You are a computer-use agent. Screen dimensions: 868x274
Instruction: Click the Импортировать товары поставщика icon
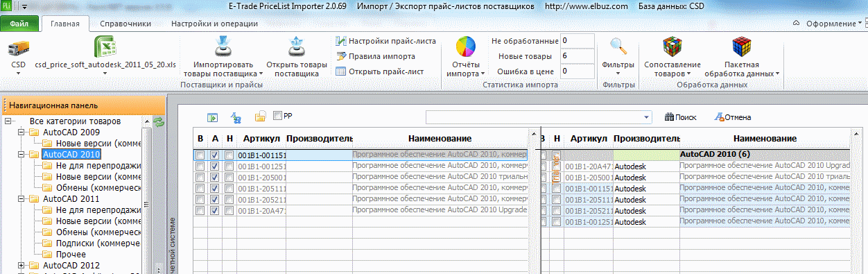223,47
